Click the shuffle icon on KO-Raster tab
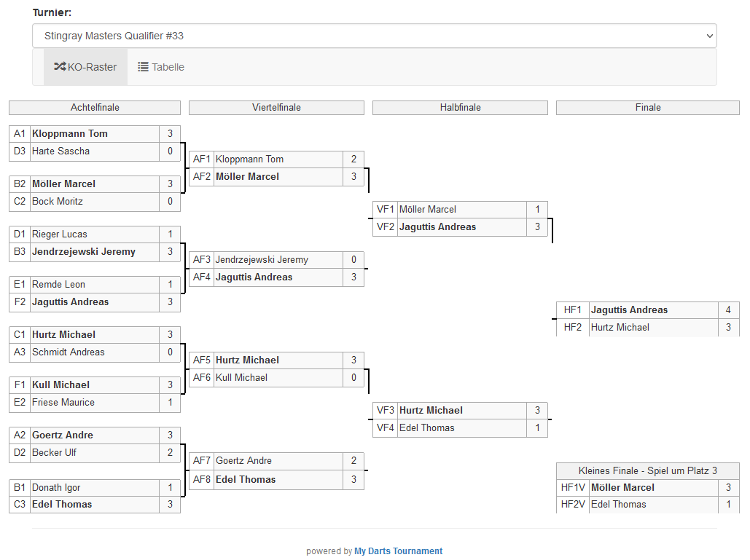 click(60, 67)
